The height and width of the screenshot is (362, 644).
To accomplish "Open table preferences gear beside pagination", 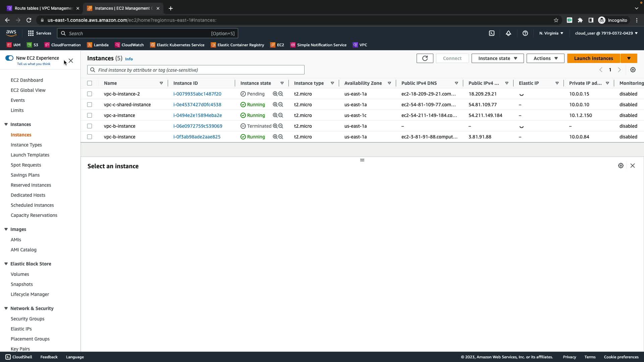I will pos(633,70).
